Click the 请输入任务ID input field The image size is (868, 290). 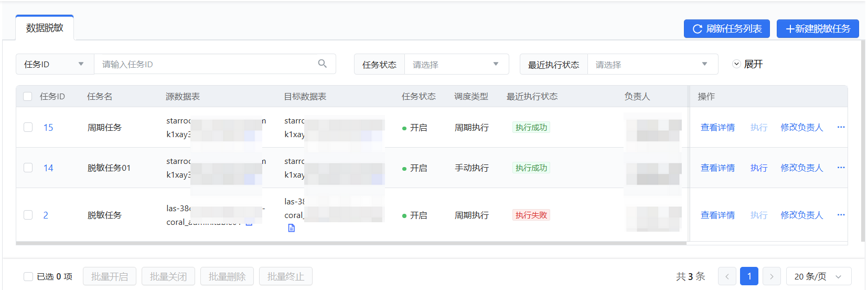(207, 64)
